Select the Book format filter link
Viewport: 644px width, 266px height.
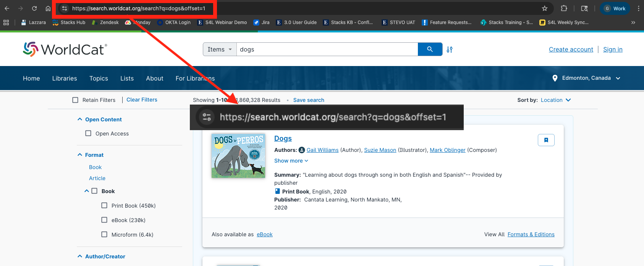(95, 167)
